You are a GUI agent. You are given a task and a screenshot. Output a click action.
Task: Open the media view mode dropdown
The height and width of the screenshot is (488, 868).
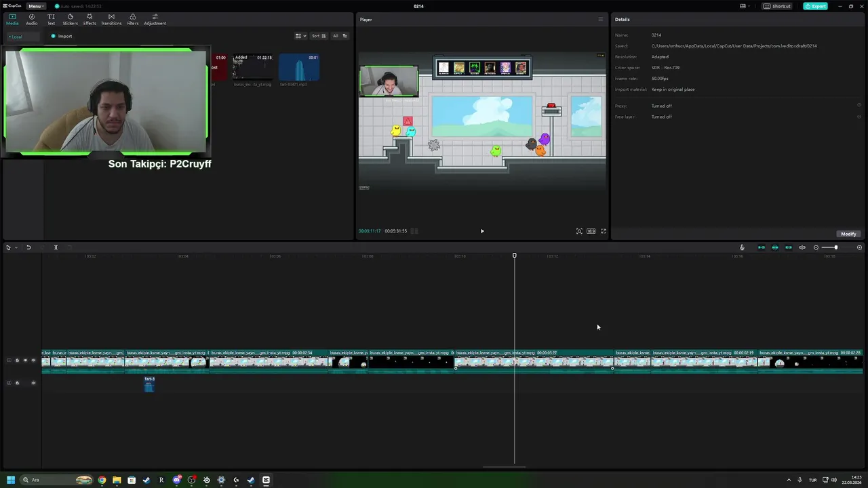coord(300,36)
